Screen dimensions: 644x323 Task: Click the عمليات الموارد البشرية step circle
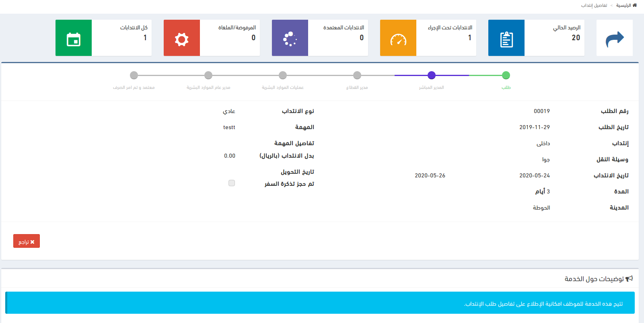click(283, 75)
